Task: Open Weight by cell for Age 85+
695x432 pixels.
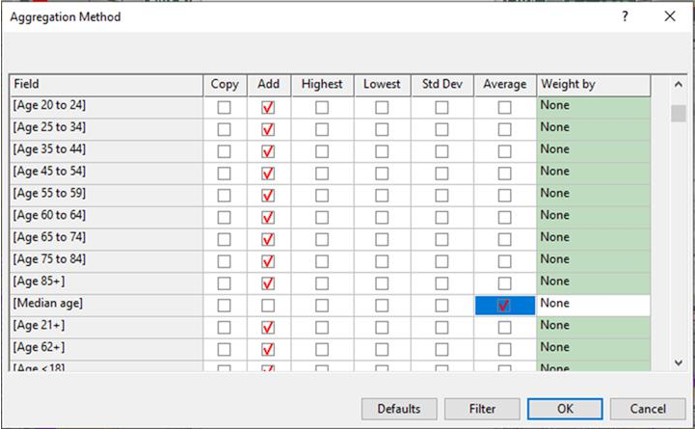Action: 593,282
